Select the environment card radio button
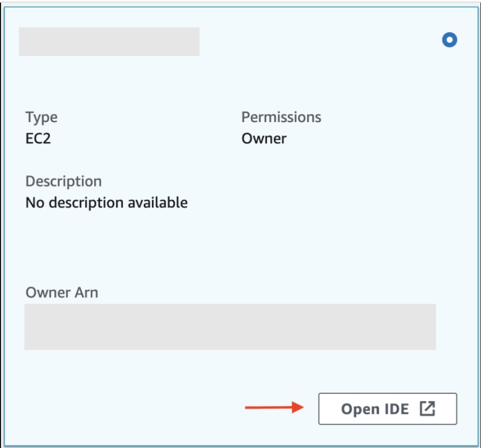The image size is (481, 448). click(450, 40)
